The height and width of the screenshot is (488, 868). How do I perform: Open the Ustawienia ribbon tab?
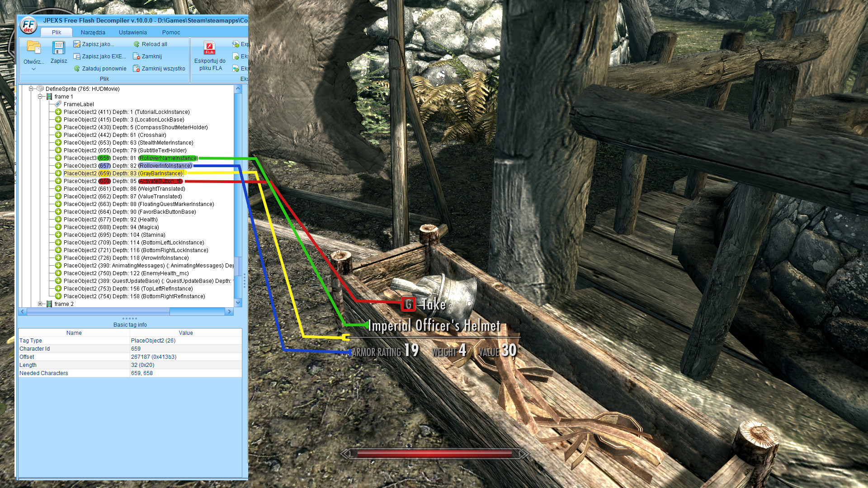point(132,33)
